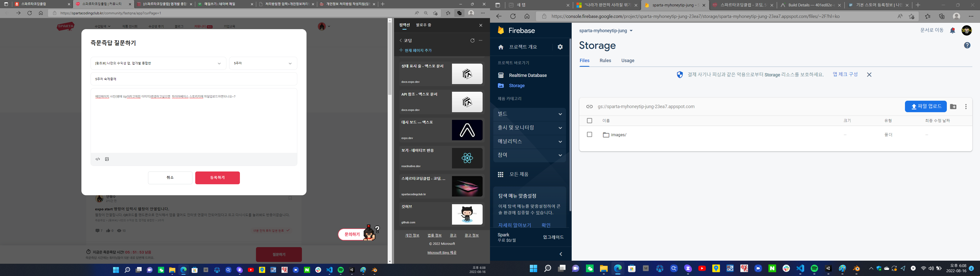Image resolution: width=980 pixels, height=276 pixels.
Task: Create a new folder in Storage
Action: tap(953, 107)
